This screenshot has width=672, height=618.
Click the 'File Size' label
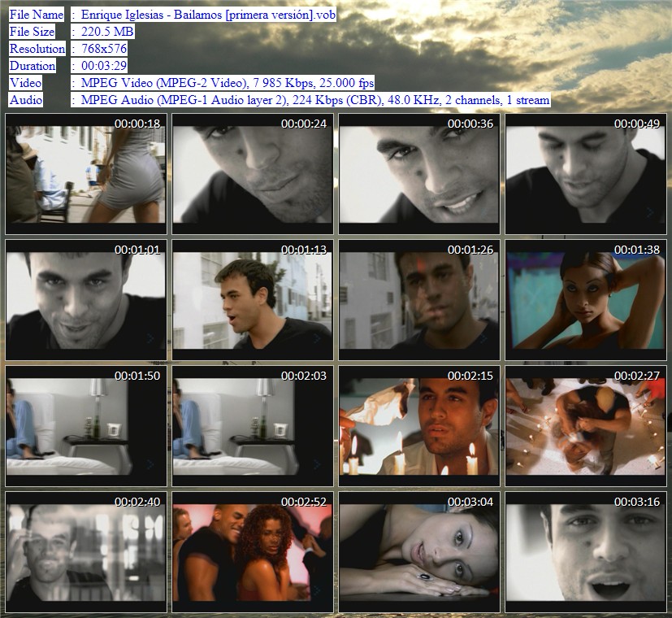33,32
